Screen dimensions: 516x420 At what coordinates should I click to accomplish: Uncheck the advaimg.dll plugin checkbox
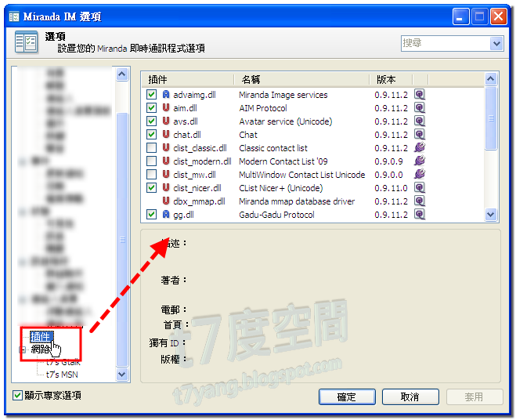pos(151,95)
